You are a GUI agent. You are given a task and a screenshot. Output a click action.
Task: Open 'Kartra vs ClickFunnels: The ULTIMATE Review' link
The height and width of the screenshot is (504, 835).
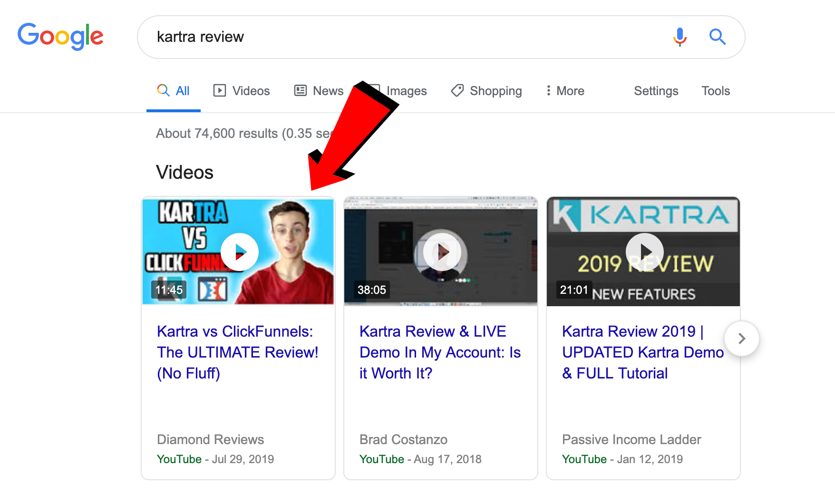coord(237,352)
